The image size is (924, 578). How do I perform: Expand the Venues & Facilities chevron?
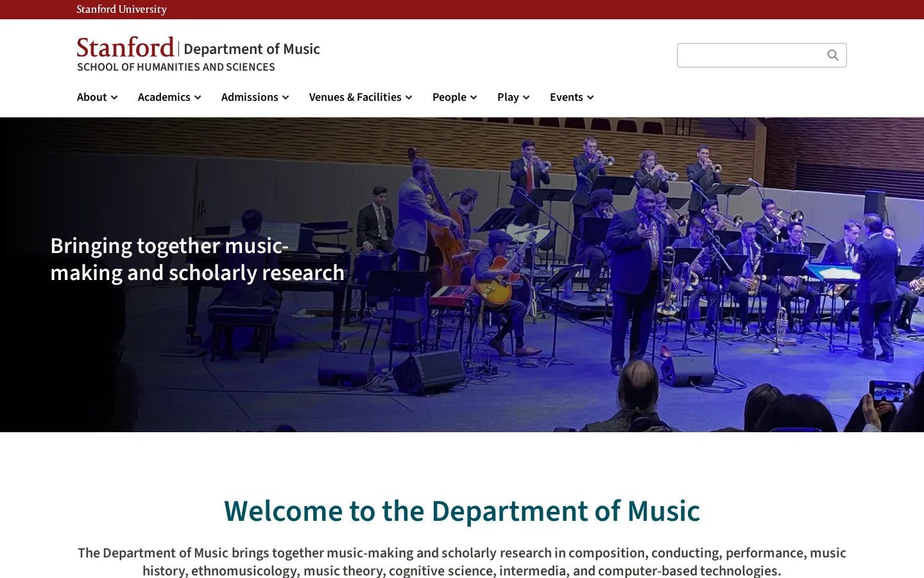click(x=409, y=98)
